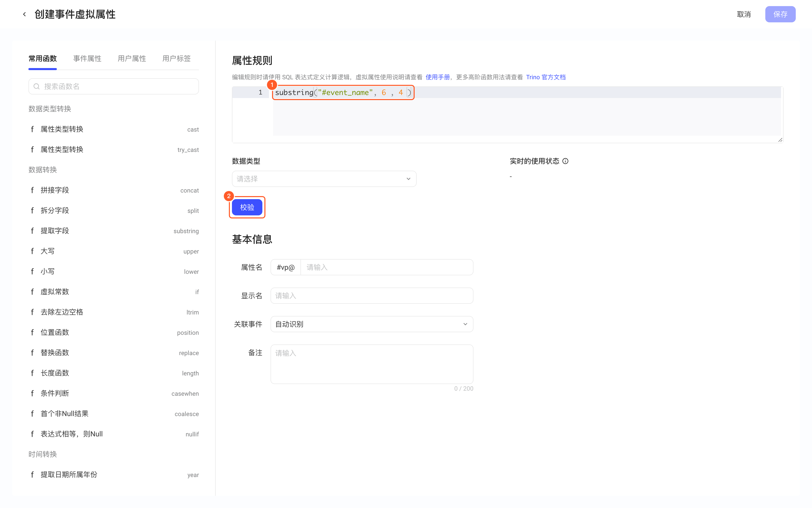The height and width of the screenshot is (508, 812).
Task: Open the 用户属性 tab
Action: pyautogui.click(x=132, y=58)
